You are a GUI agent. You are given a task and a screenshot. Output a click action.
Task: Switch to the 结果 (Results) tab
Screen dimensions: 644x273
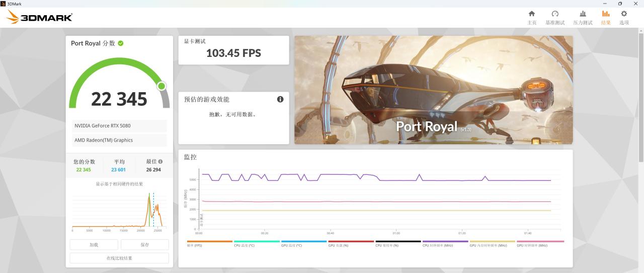(606, 18)
